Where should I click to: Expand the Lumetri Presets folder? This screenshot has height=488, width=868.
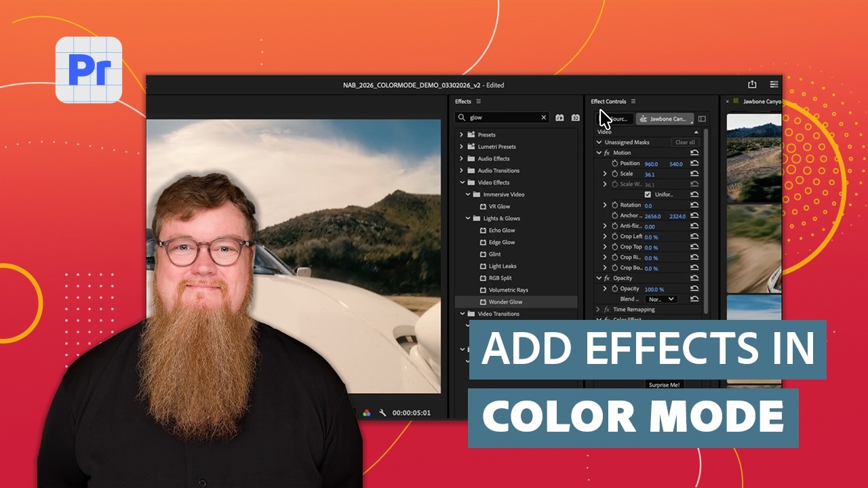(462, 146)
